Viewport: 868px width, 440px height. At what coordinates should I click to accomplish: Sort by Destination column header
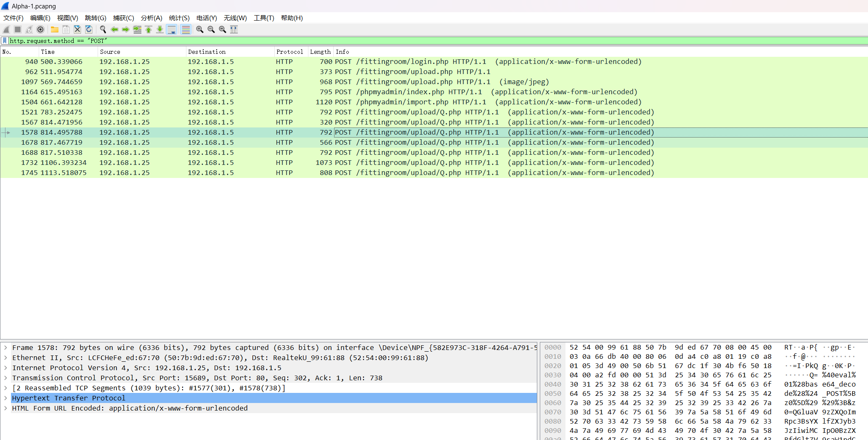coord(230,52)
